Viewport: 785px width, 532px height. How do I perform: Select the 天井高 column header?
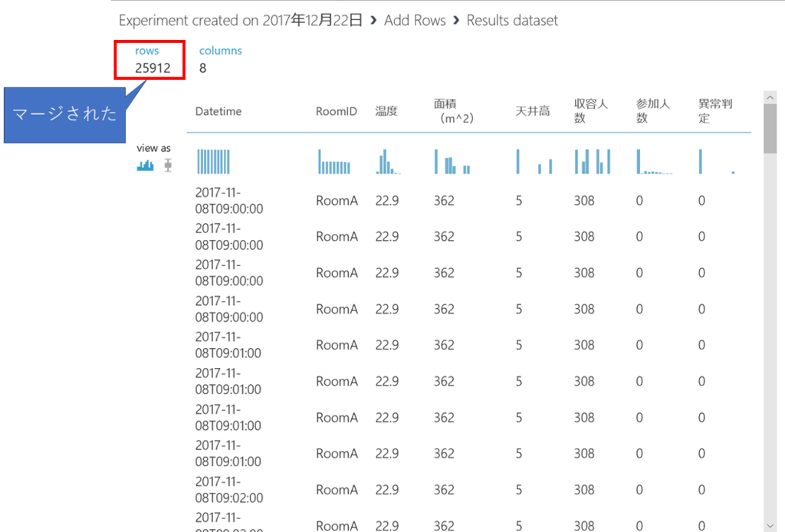[533, 111]
